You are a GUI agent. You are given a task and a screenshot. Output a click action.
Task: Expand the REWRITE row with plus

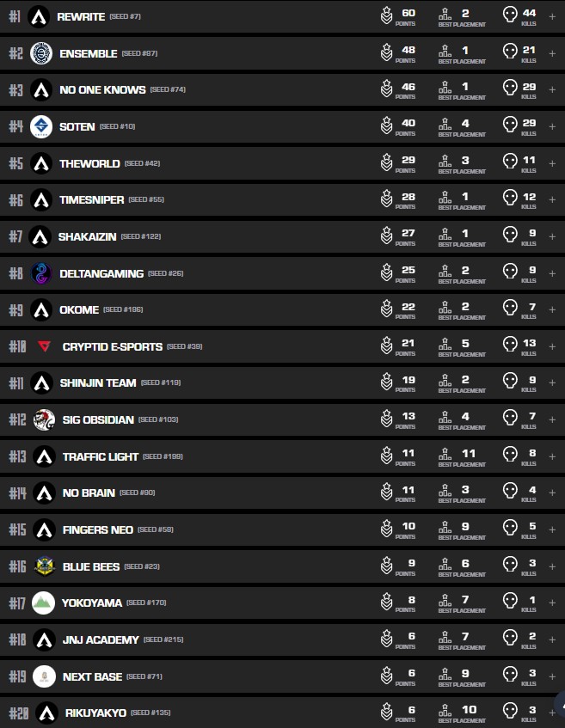coord(552,16)
